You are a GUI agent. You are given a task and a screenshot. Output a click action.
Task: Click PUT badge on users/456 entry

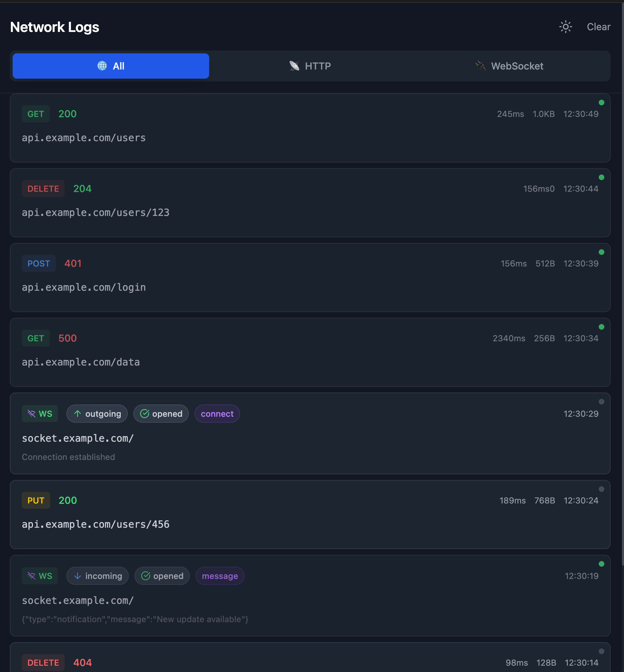click(36, 501)
